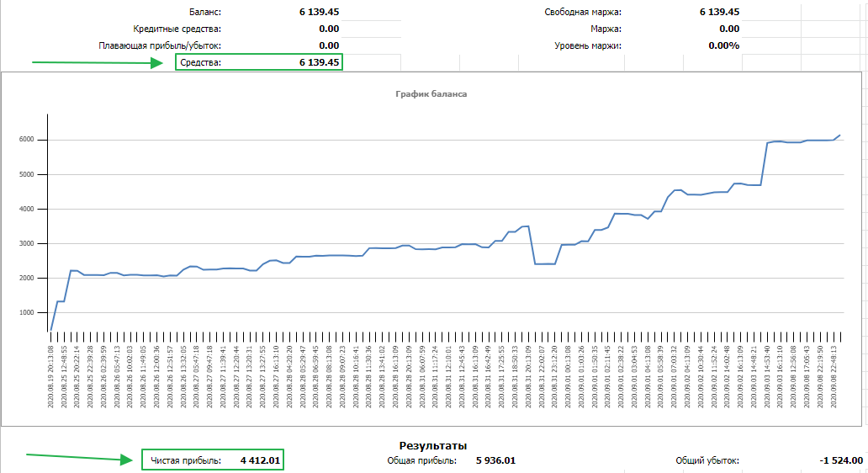
Task: Click the green arrow pointing to Чистая прибыль
Action: pos(80,459)
